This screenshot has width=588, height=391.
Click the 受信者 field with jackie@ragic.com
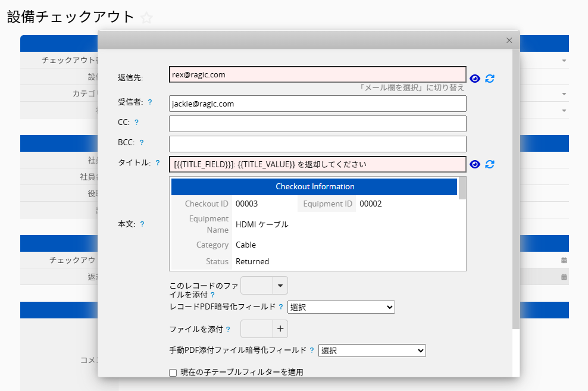(317, 104)
